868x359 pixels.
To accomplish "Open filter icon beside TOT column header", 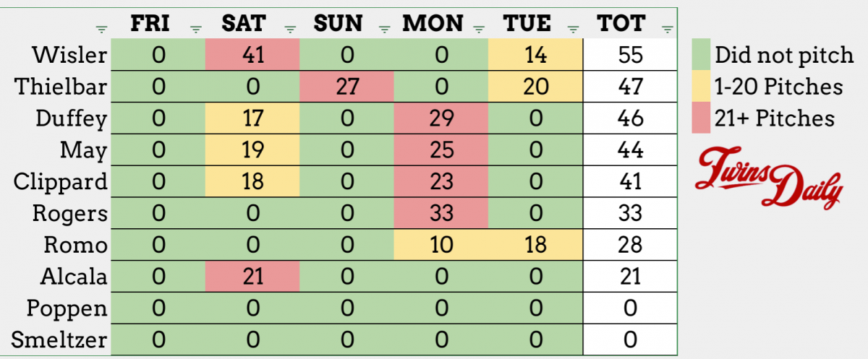I will coord(667,30).
